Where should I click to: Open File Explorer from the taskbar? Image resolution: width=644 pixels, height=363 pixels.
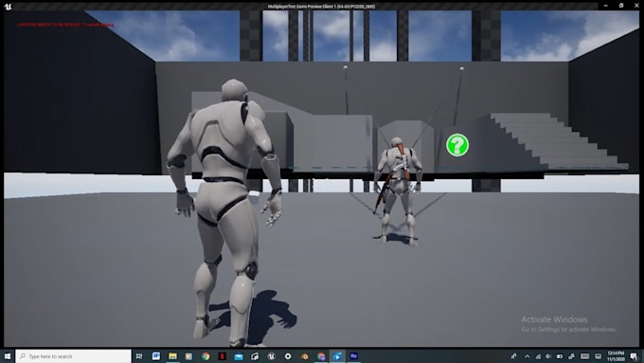tap(172, 356)
